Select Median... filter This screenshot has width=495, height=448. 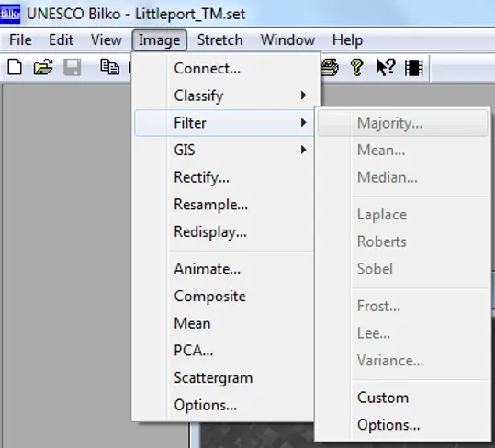403,177
